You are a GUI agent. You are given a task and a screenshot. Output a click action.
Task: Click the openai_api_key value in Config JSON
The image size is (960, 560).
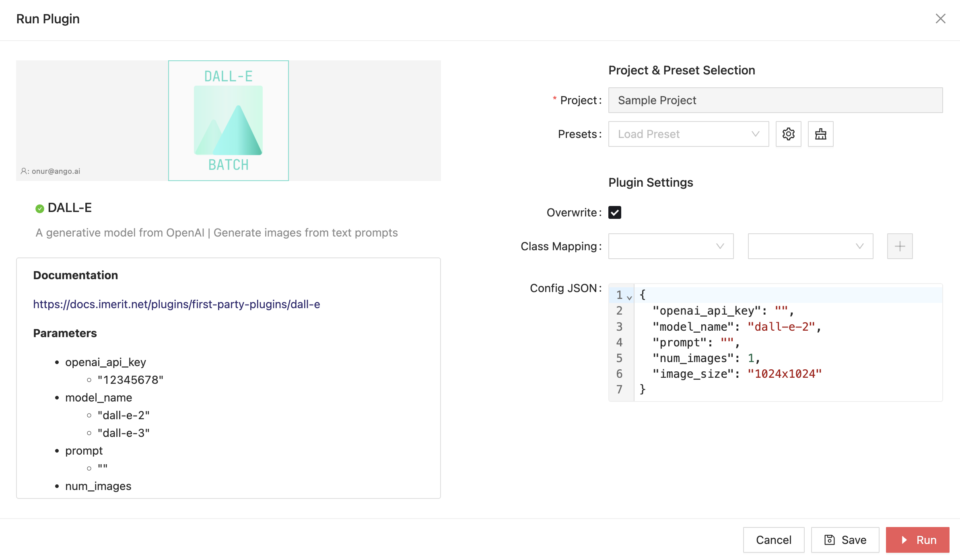[x=781, y=311]
